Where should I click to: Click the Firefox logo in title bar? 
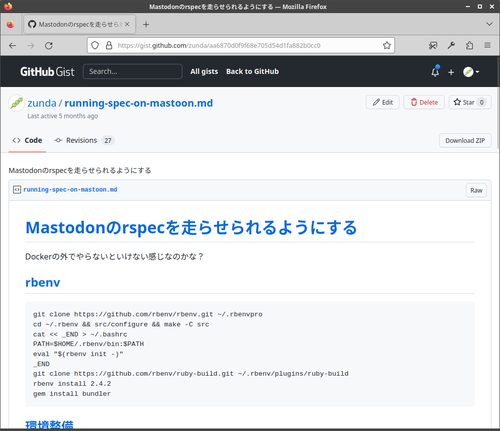pyautogui.click(x=8, y=6)
